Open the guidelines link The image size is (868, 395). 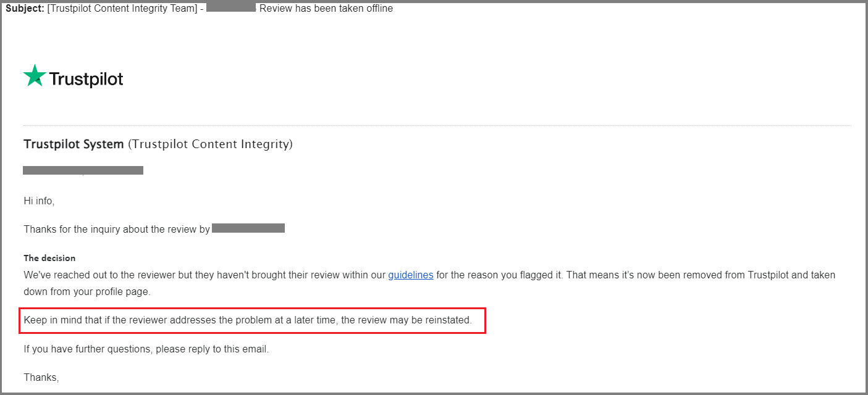coord(411,275)
